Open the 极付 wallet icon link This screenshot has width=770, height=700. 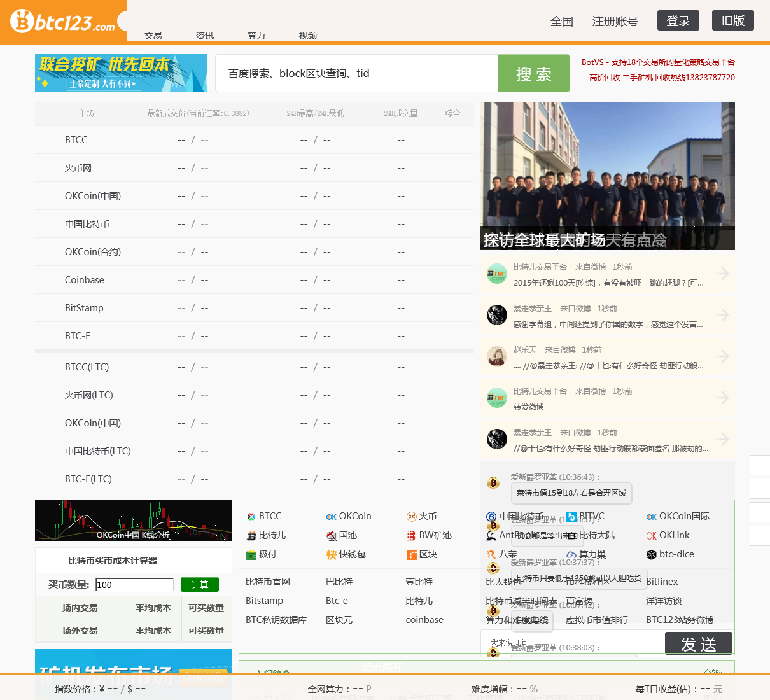pyautogui.click(x=262, y=554)
